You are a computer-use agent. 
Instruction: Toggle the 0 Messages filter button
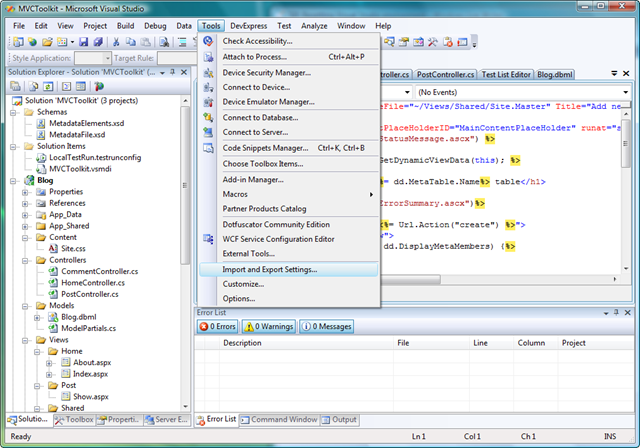[326, 326]
